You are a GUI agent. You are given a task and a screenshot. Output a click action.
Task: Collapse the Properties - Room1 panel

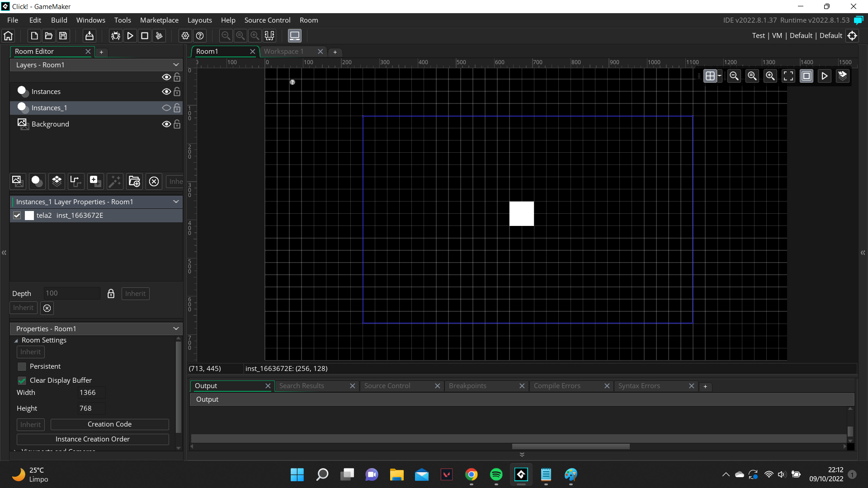click(x=176, y=329)
